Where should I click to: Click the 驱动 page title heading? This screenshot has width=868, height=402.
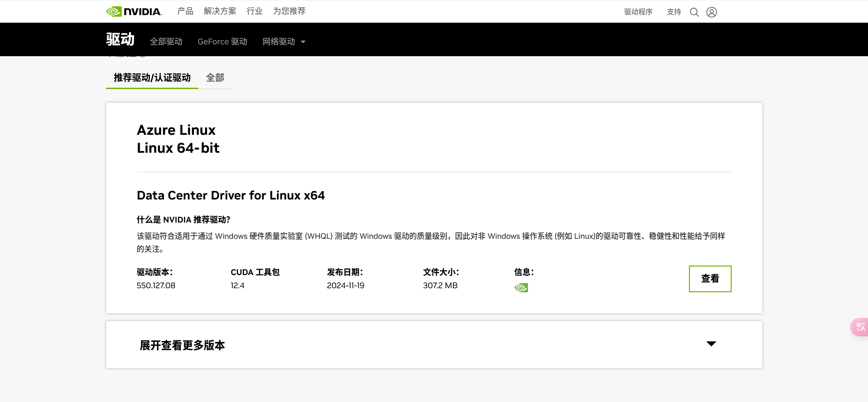tap(120, 39)
